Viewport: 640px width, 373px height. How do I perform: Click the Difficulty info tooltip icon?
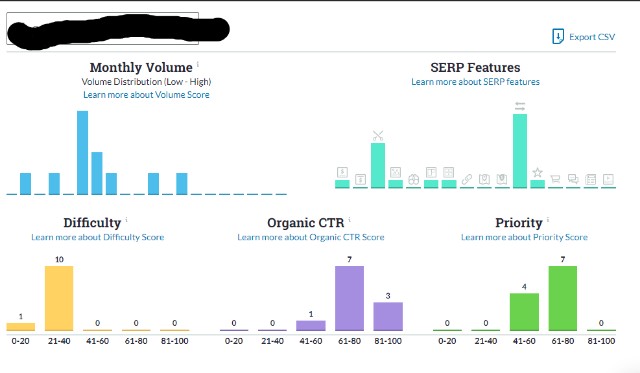[x=127, y=220]
